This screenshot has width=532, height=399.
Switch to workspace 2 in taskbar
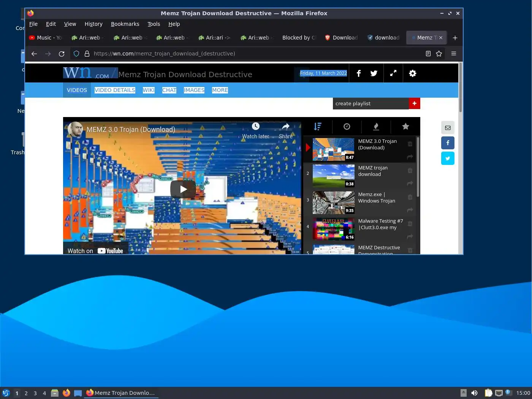(x=26, y=393)
